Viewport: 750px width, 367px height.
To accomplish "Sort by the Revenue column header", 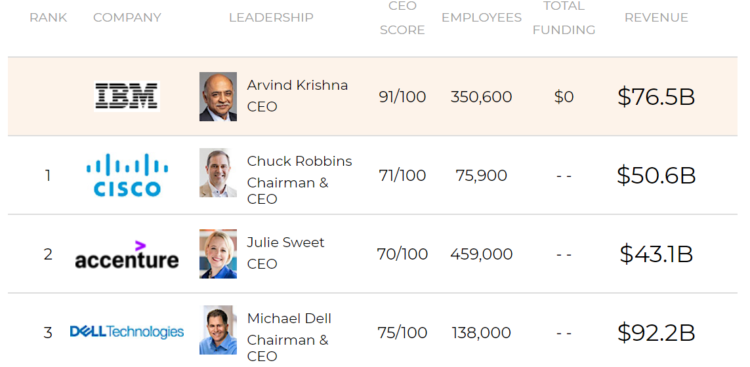I will (x=656, y=18).
